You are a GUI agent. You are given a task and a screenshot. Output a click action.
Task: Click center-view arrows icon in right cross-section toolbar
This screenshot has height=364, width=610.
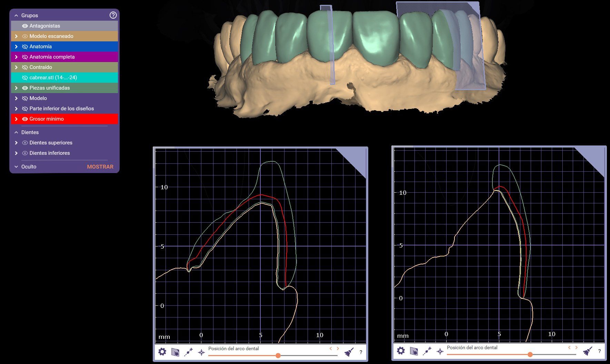440,351
